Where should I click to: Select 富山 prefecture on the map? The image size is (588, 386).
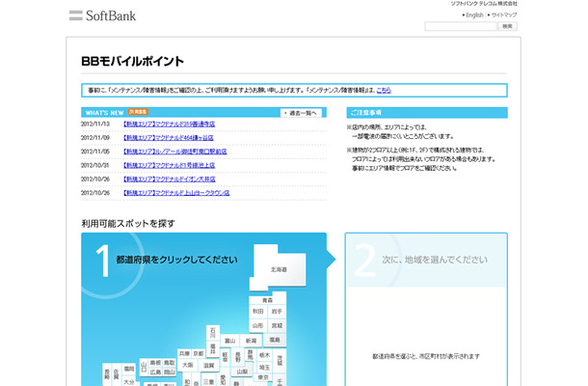point(229,341)
